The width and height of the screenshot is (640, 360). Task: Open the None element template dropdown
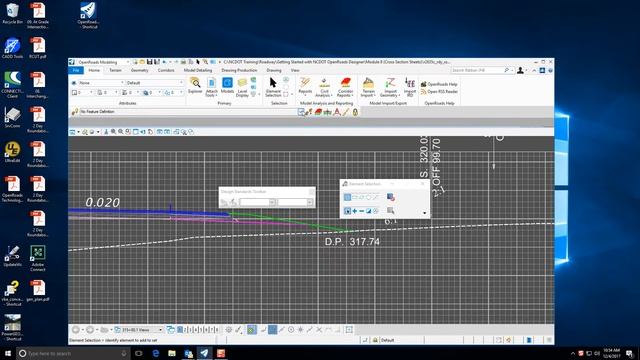pos(122,83)
